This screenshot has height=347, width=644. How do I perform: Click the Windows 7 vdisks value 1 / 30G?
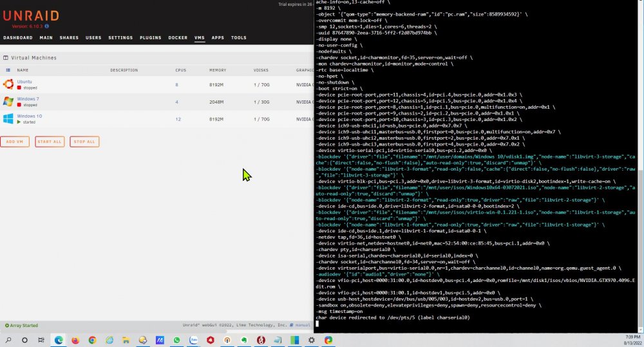point(261,102)
